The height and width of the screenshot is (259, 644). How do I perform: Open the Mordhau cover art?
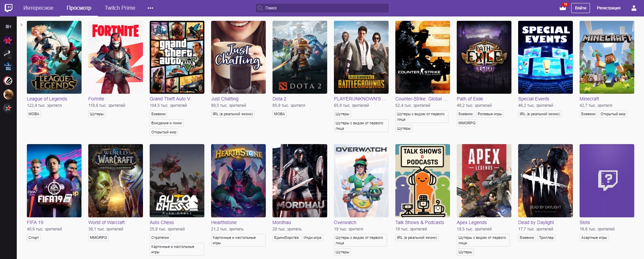point(300,181)
